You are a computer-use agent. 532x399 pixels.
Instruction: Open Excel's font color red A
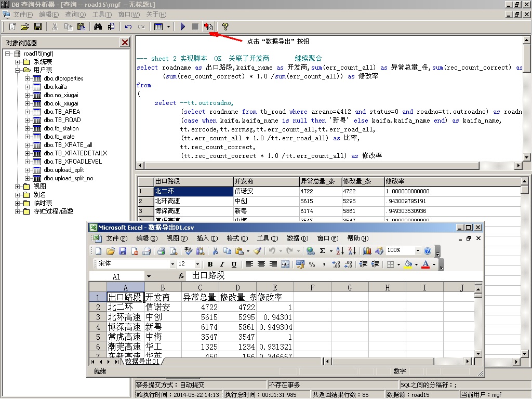[425, 264]
